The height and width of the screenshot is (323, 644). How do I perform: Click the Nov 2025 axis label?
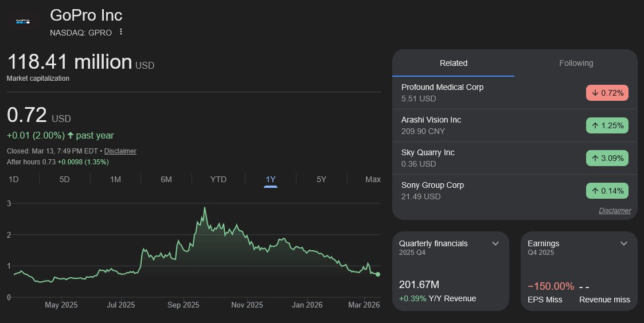click(x=247, y=305)
